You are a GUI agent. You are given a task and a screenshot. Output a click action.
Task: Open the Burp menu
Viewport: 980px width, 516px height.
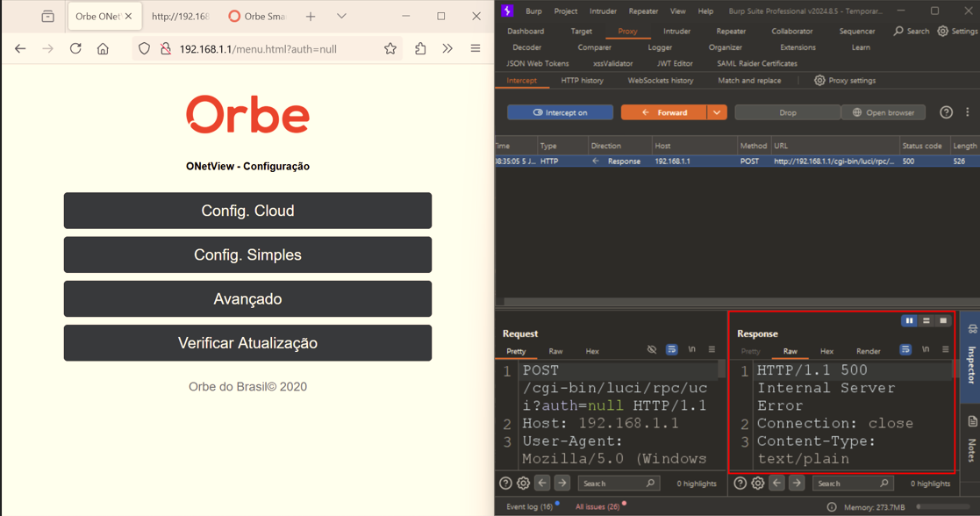[x=533, y=11]
